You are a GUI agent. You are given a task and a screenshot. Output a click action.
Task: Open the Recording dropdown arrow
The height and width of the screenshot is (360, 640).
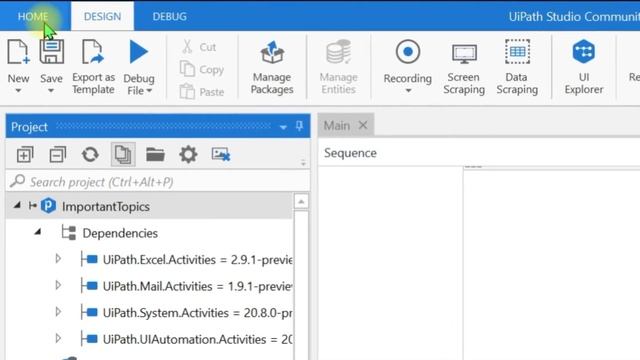point(408,91)
